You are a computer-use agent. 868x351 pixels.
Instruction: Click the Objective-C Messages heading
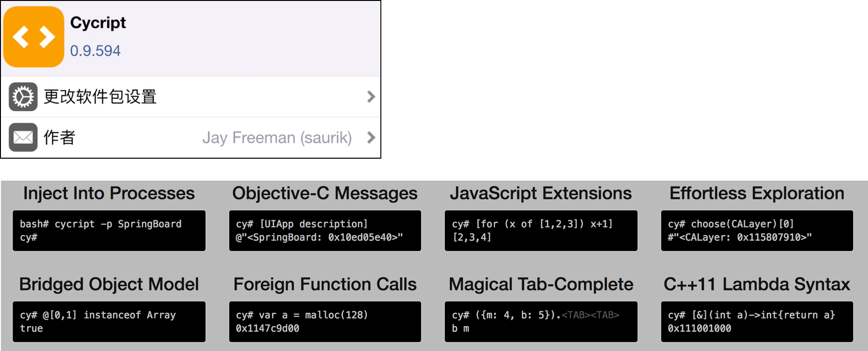pyautogui.click(x=325, y=193)
